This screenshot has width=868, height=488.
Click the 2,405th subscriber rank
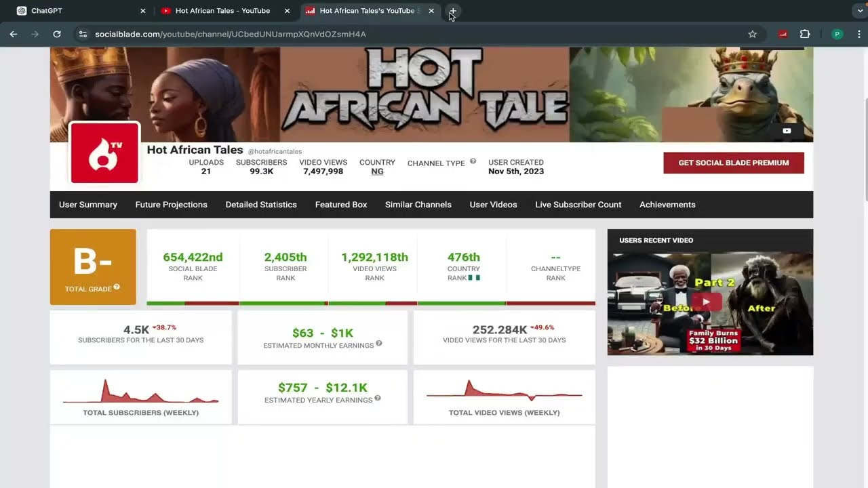coord(285,257)
